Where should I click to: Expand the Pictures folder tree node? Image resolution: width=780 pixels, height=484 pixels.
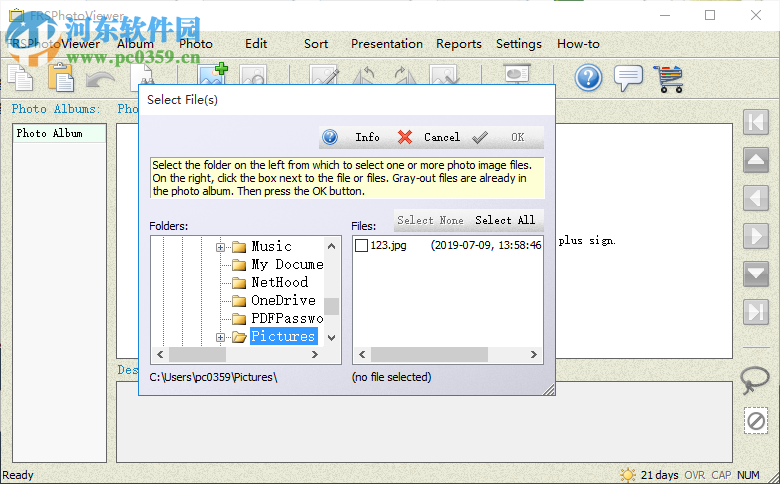220,337
